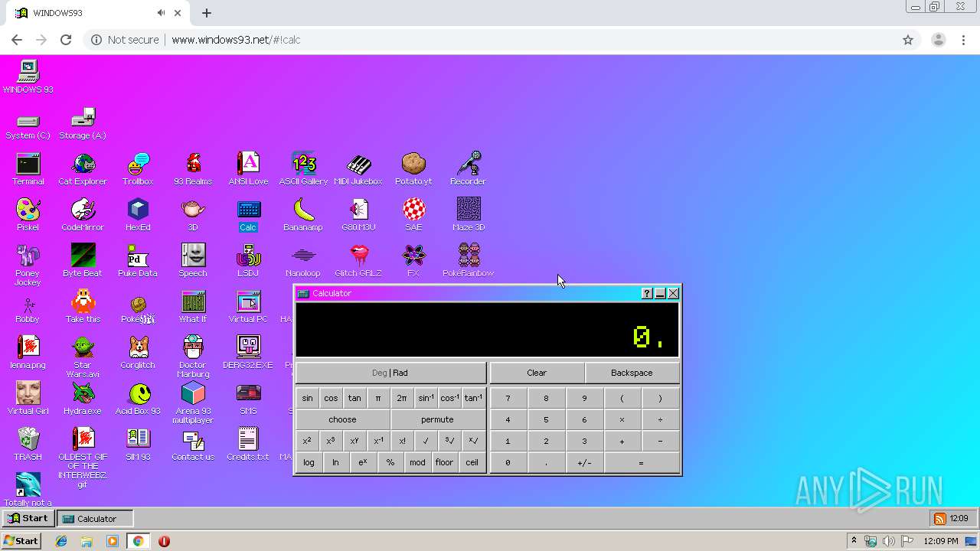Open Poney Jockey icon

28,265
